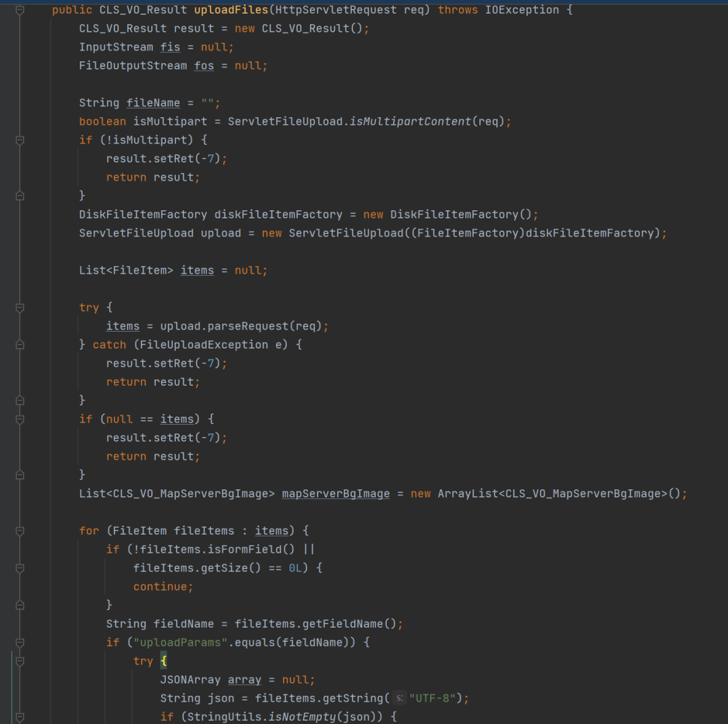
Task: Click the underlined fis variable
Action: tap(170, 47)
